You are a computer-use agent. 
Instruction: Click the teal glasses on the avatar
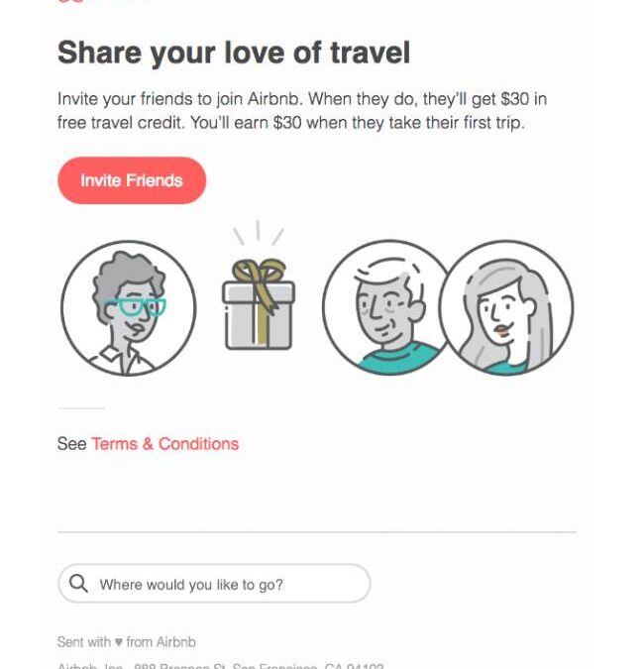(136, 307)
